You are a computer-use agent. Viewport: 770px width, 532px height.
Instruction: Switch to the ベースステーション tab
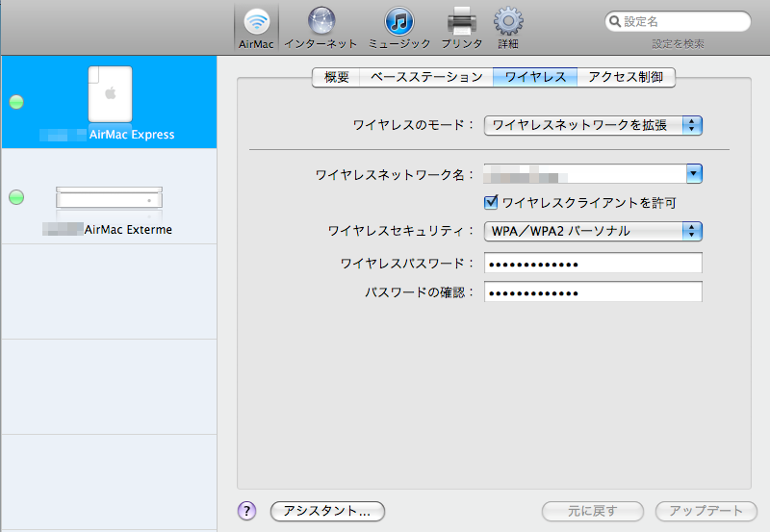pyautogui.click(x=426, y=77)
